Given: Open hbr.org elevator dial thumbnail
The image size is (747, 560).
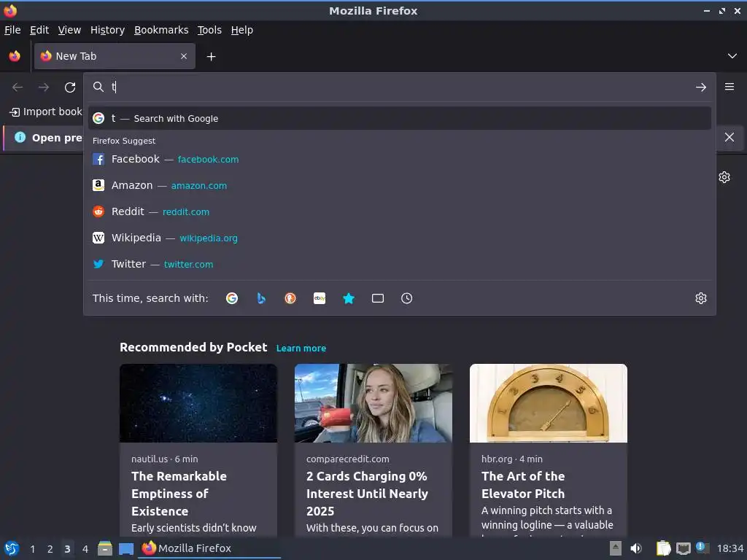Looking at the screenshot, I should pos(549,402).
